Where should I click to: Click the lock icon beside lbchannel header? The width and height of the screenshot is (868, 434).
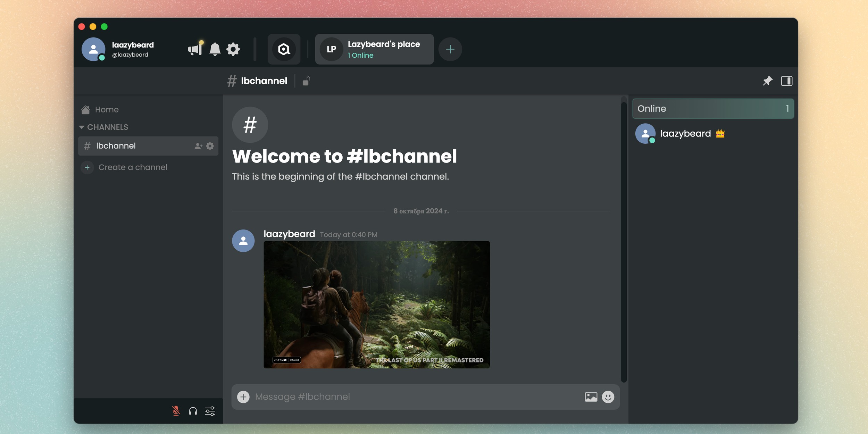pos(306,81)
